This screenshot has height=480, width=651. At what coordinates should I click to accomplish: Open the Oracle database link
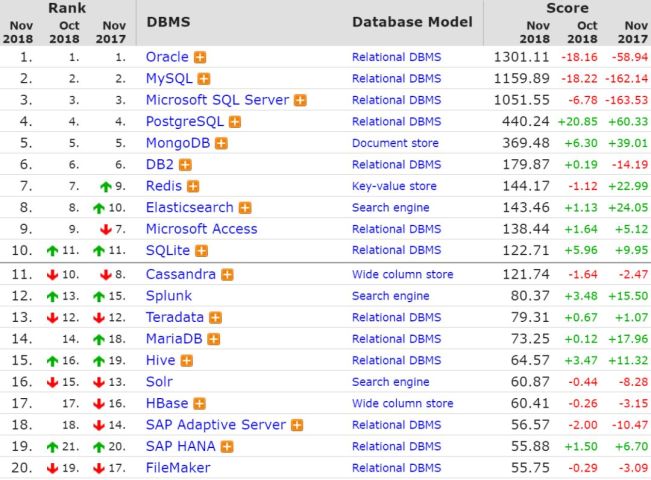coord(167,57)
